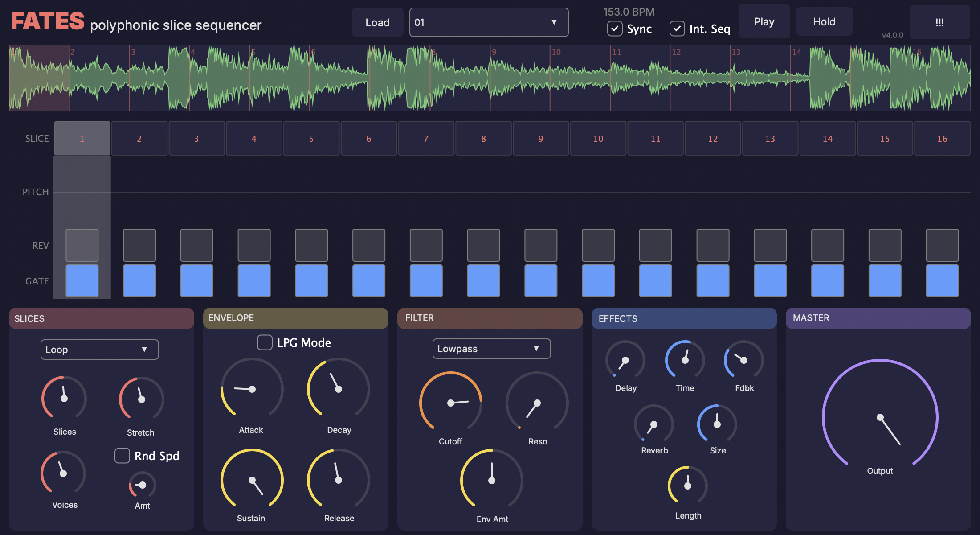980x535 pixels.
Task: Enable the Rnd Spd checkbox
Action: 122,456
